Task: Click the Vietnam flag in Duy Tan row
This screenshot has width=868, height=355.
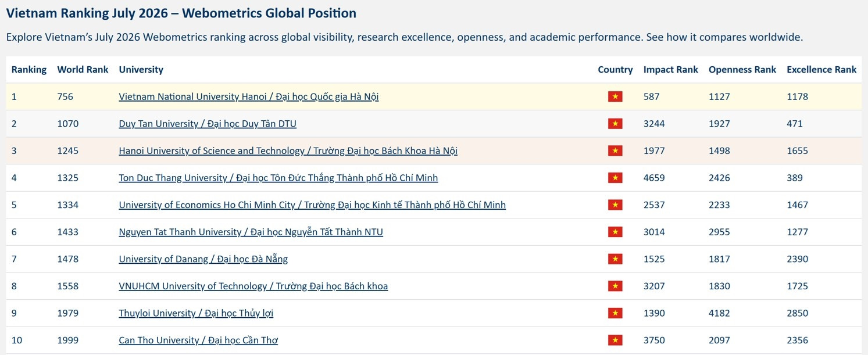Action: coord(615,124)
